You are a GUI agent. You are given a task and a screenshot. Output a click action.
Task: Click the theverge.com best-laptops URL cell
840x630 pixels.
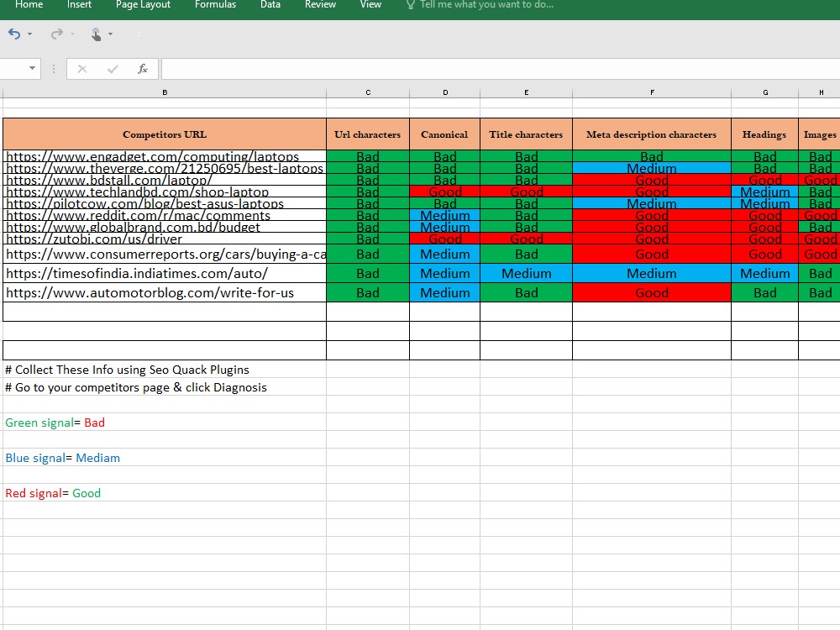[x=165, y=168]
